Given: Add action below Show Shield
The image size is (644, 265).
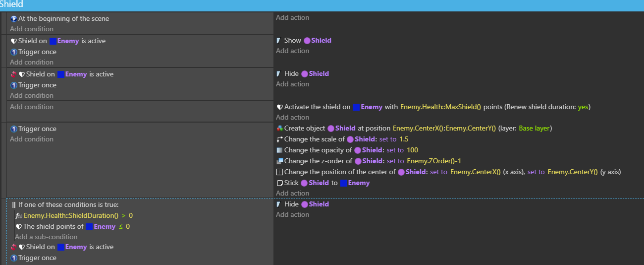Looking at the screenshot, I should [x=292, y=51].
